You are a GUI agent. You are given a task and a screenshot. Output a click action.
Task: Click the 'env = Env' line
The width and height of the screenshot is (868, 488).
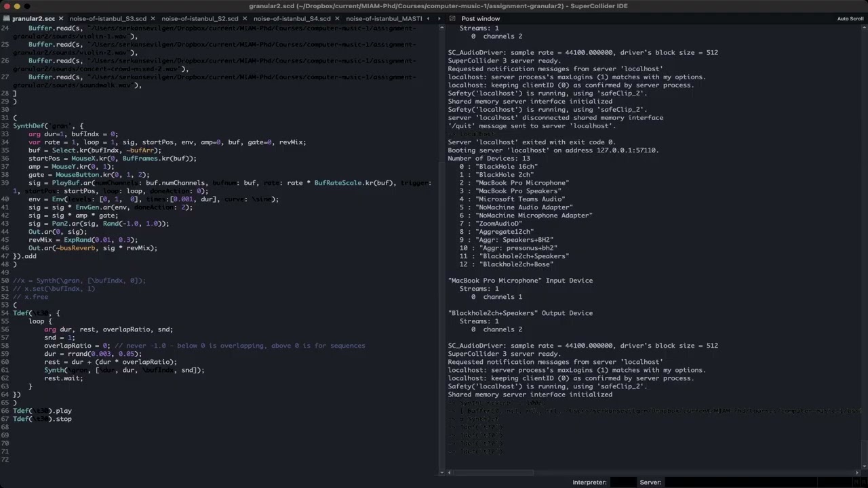pyautogui.click(x=154, y=199)
